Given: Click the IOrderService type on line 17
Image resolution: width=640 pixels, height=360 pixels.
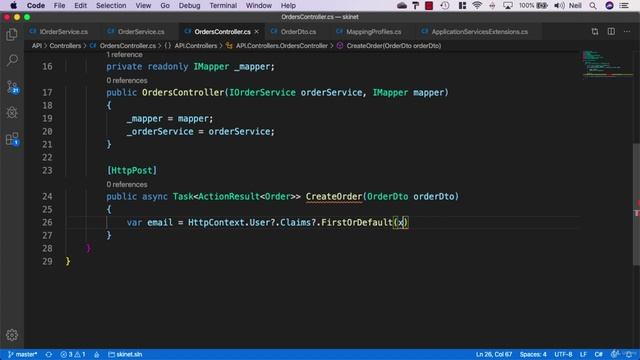Looking at the screenshot, I should click(262, 93).
